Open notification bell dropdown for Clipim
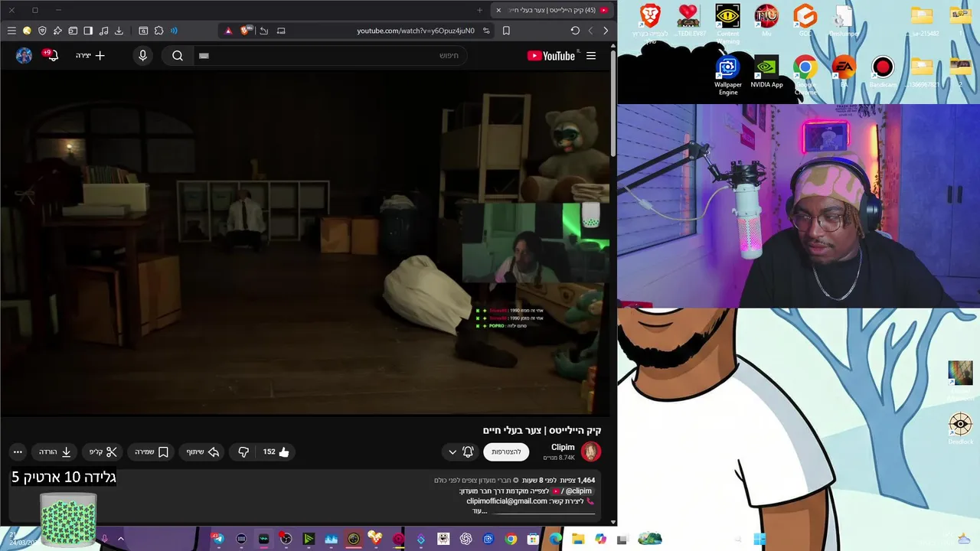Image resolution: width=980 pixels, height=551 pixels. point(459,452)
